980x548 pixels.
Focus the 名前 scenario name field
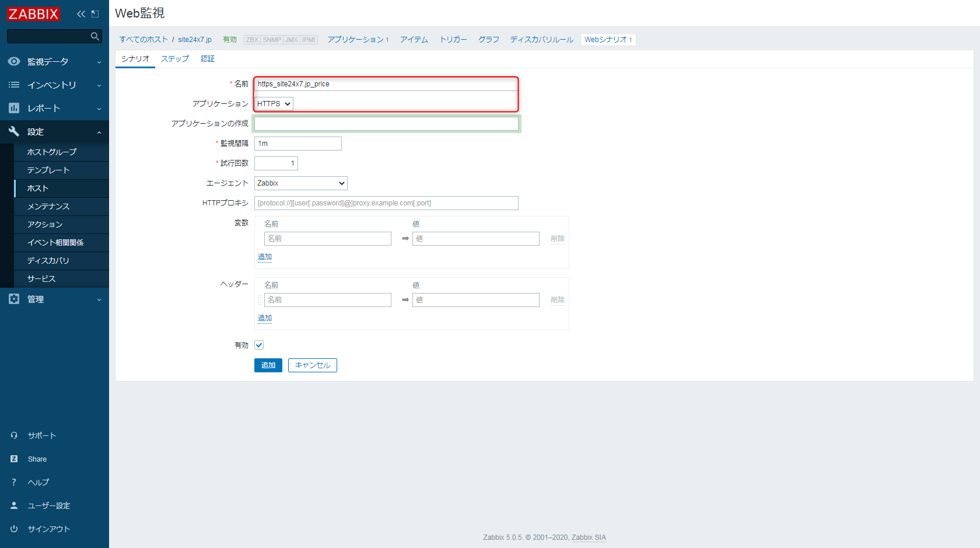[386, 84]
